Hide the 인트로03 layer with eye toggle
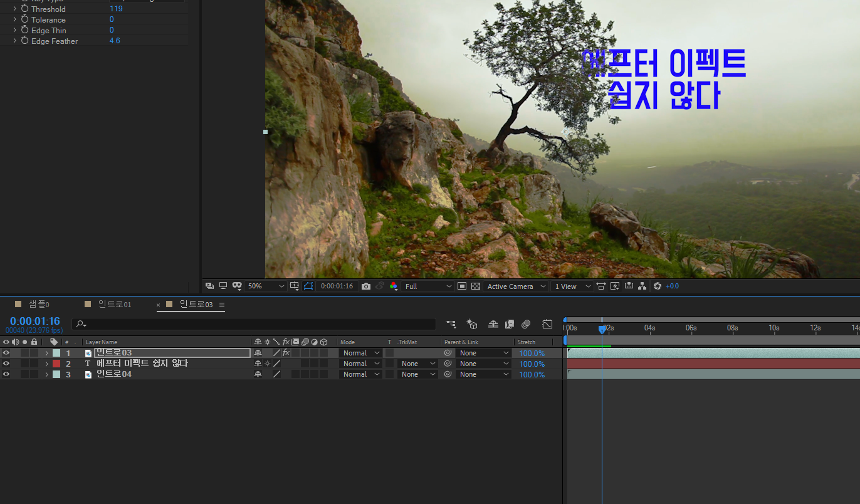 (6, 353)
